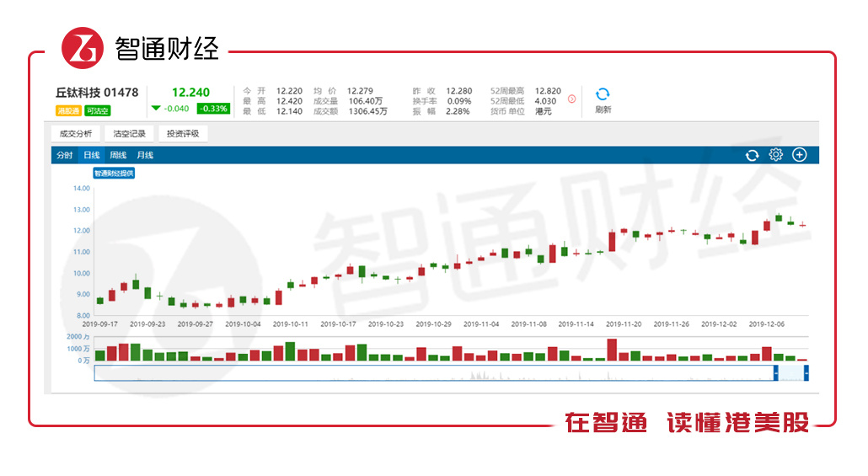Switch to 周线 weekly chart tab
The height and width of the screenshot is (476, 868).
point(118,155)
